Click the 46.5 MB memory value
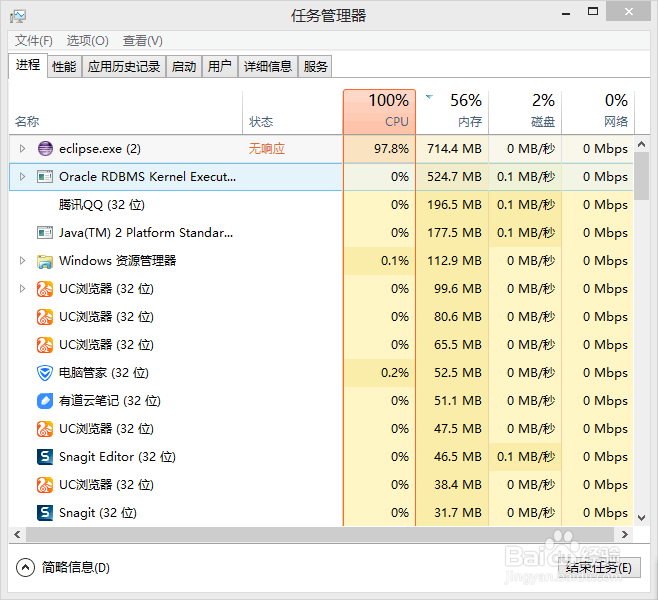This screenshot has width=658, height=600. [457, 457]
